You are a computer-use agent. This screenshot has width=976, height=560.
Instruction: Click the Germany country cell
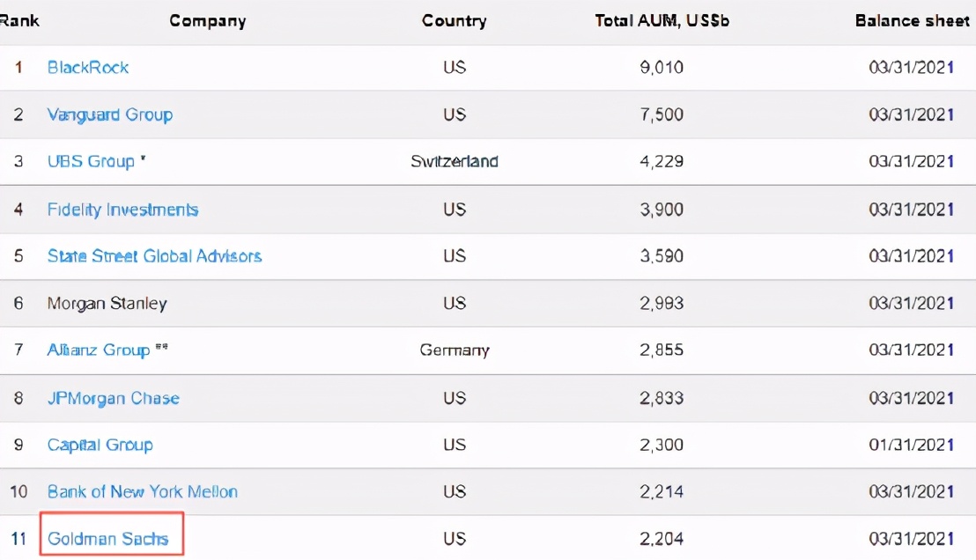pos(454,350)
